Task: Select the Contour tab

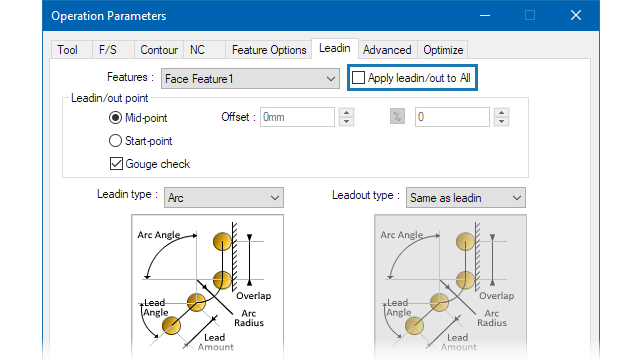Action: [159, 50]
